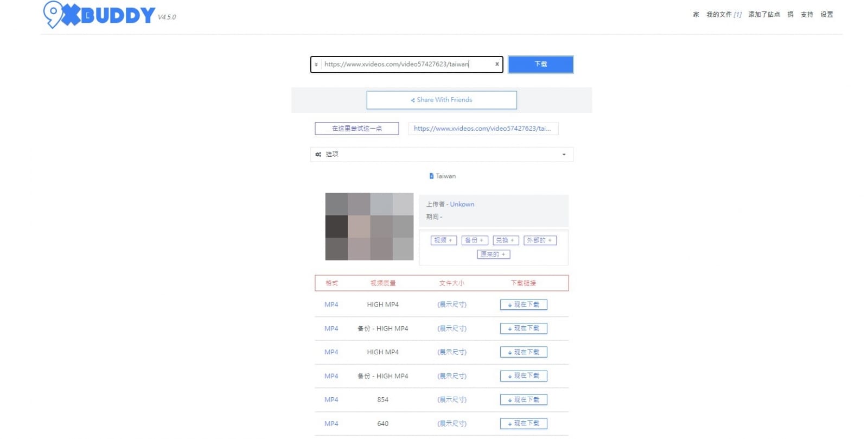Click the 视频质量 column header
The width and height of the screenshot is (868, 439).
click(x=383, y=283)
